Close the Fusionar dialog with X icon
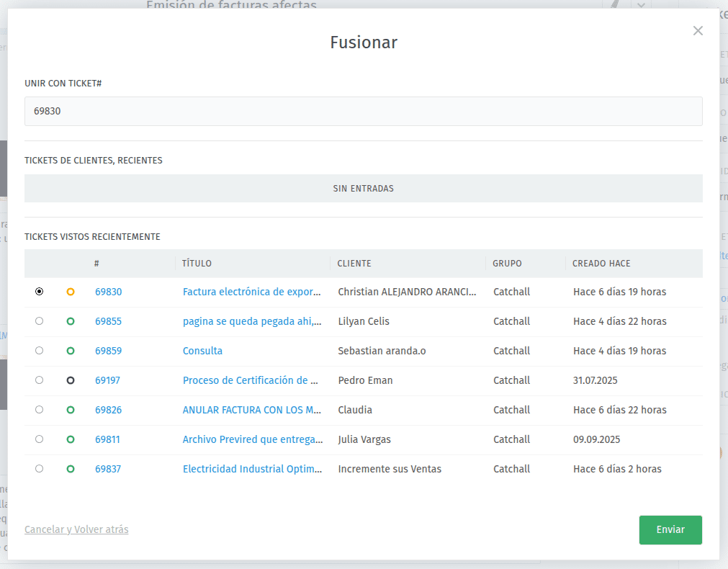 (x=697, y=30)
